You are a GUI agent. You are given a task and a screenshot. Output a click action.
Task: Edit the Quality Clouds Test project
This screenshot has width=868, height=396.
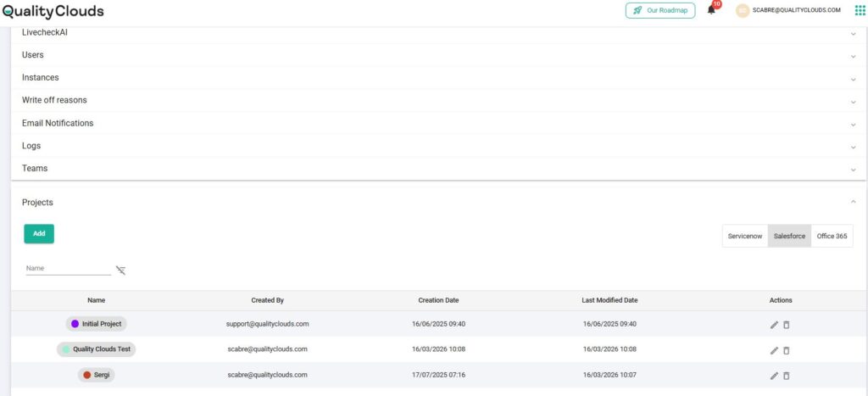click(774, 350)
